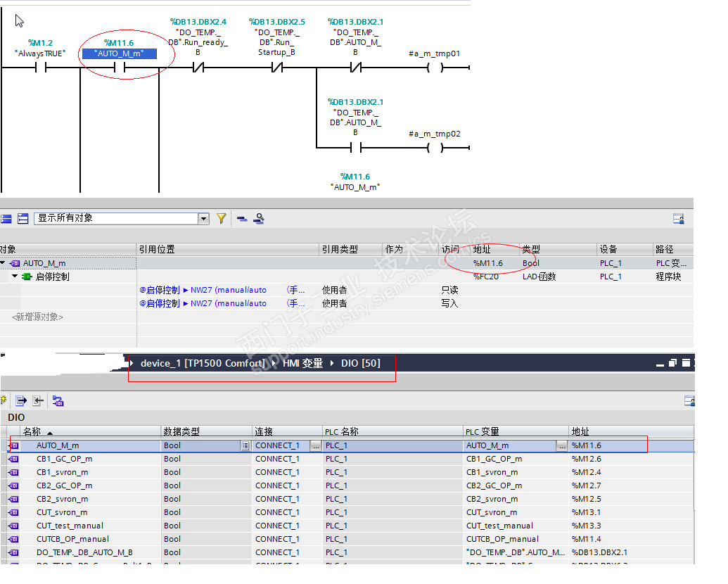Viewport: 728px width, 584px height.
Task: Click the export tags icon in the DIO toolbar
Action: coord(21,400)
